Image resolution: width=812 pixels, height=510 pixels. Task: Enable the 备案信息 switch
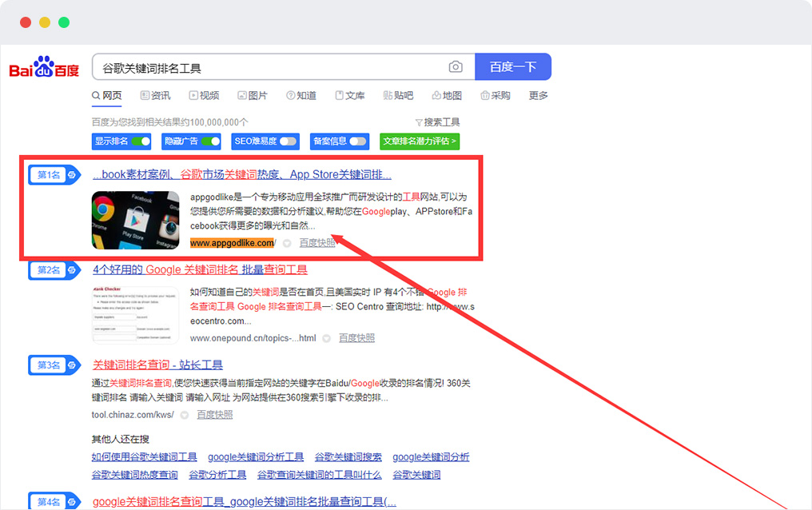[358, 141]
